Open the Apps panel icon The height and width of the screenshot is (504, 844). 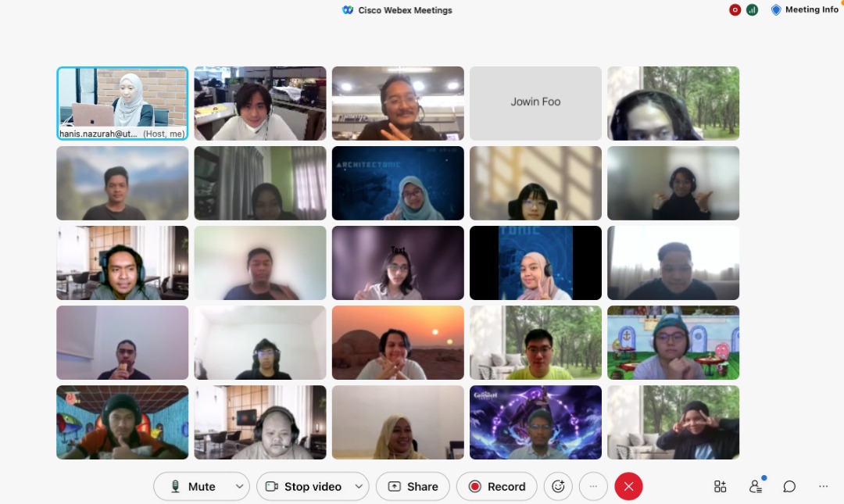[720, 486]
